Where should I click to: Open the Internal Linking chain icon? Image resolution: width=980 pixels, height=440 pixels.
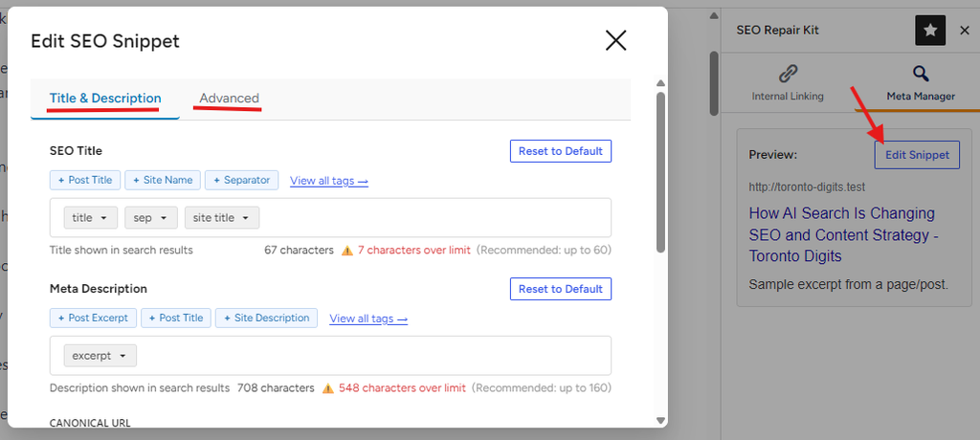788,74
